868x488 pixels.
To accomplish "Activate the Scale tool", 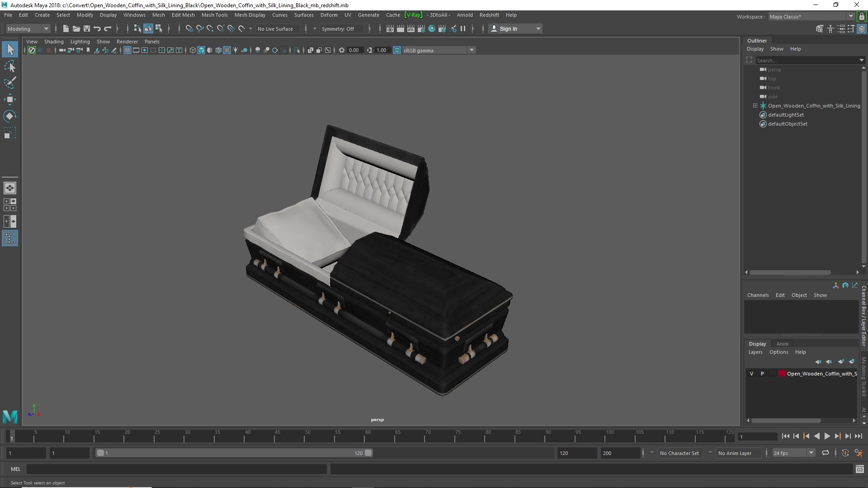I will click(10, 133).
